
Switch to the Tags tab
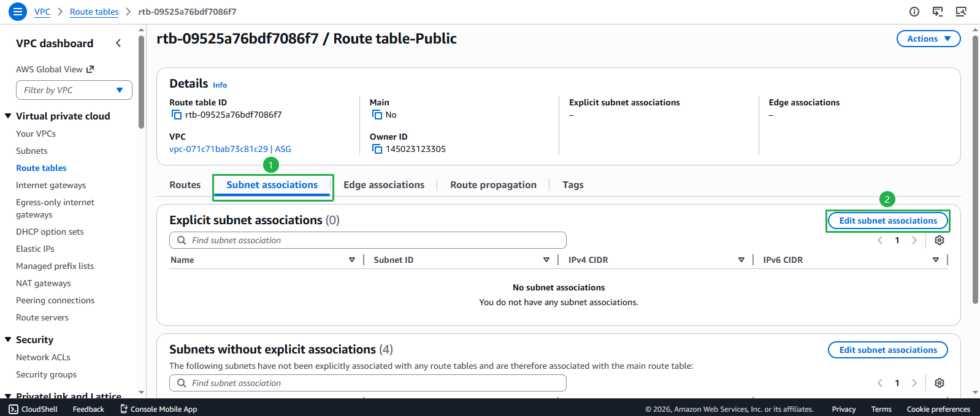coord(573,184)
